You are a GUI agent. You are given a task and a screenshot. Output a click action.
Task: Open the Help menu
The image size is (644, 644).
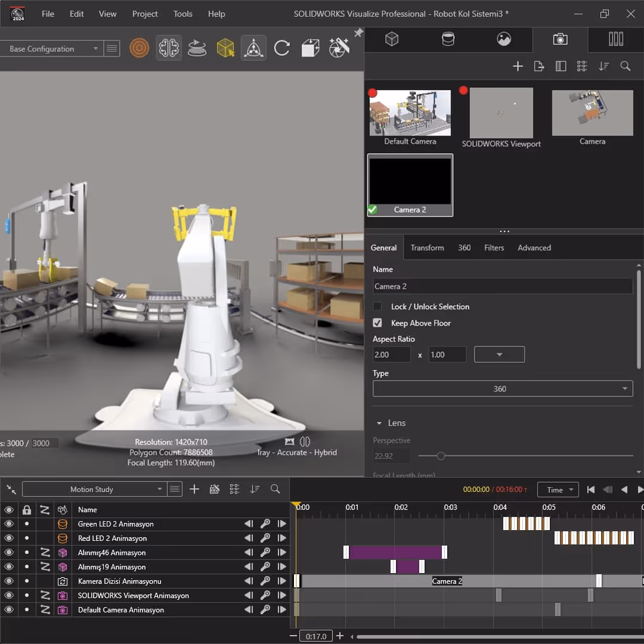[x=216, y=14]
